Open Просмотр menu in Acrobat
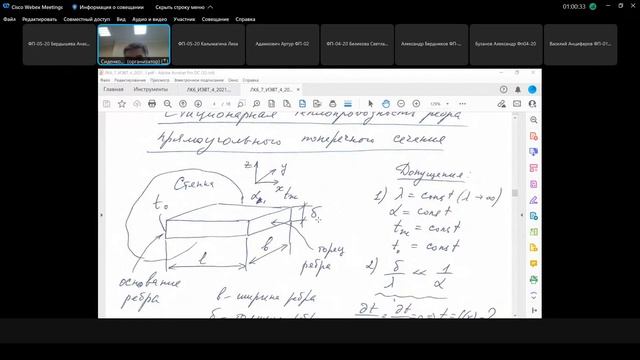 [x=160, y=80]
